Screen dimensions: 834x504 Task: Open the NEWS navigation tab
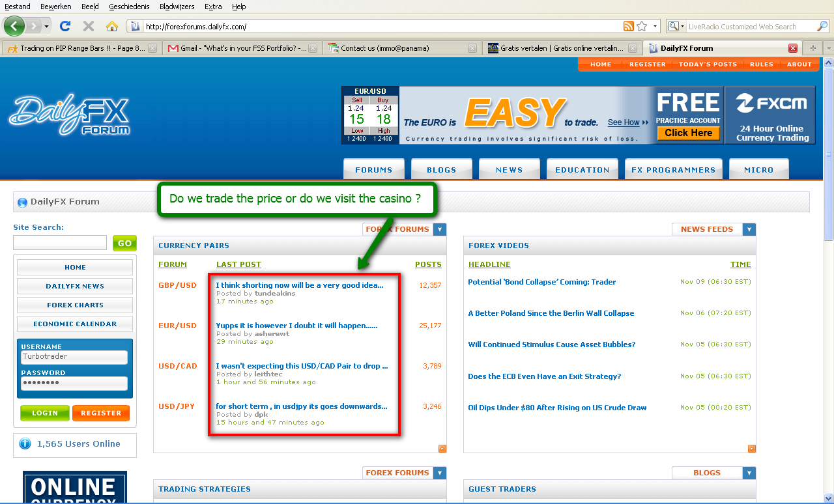coord(510,169)
